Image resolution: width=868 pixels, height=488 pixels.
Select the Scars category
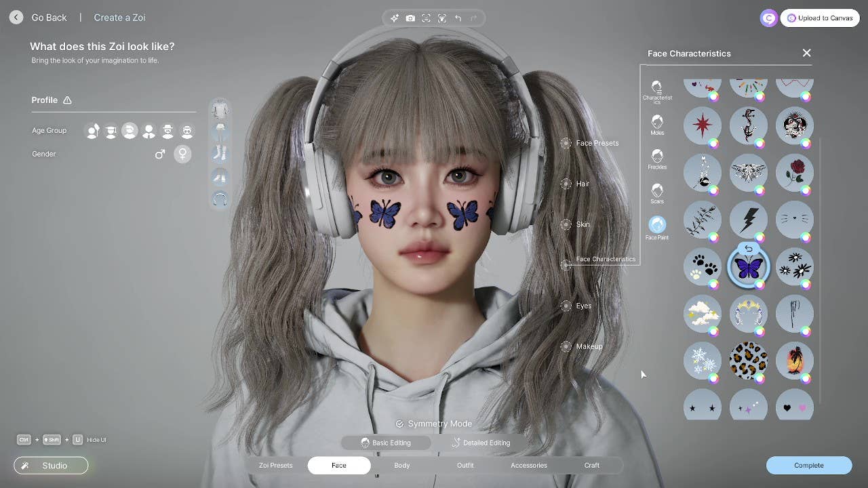click(657, 193)
